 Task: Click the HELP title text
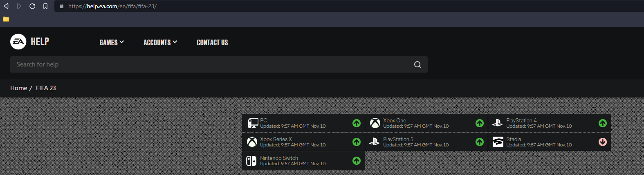coord(40,42)
